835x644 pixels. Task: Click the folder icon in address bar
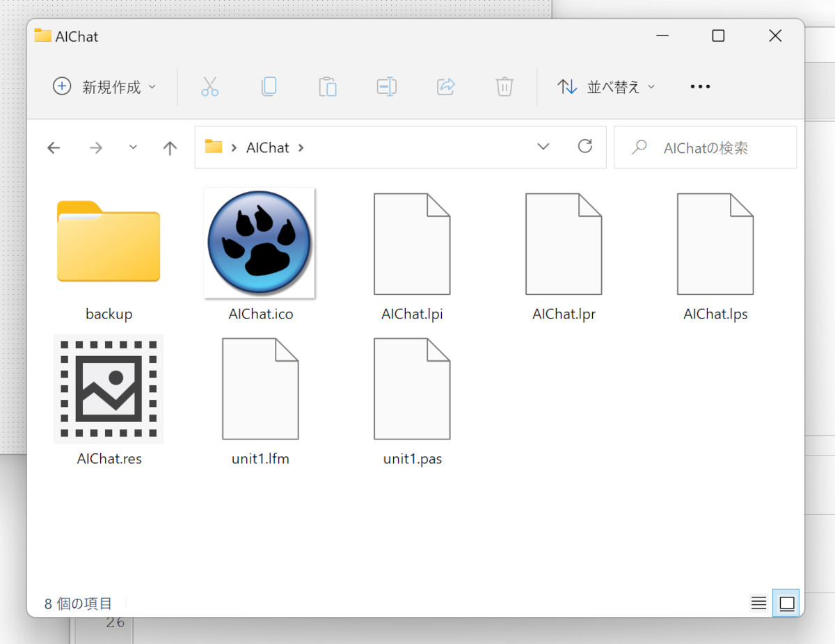click(214, 147)
